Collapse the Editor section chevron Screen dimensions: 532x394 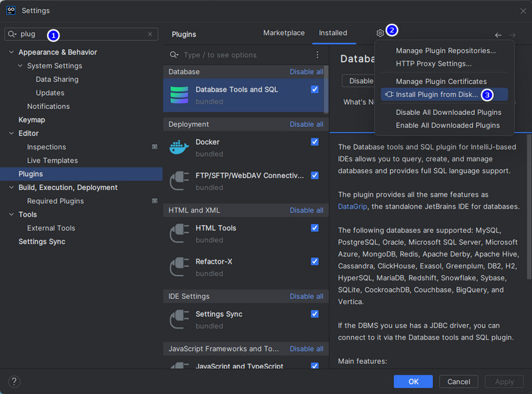click(11, 134)
